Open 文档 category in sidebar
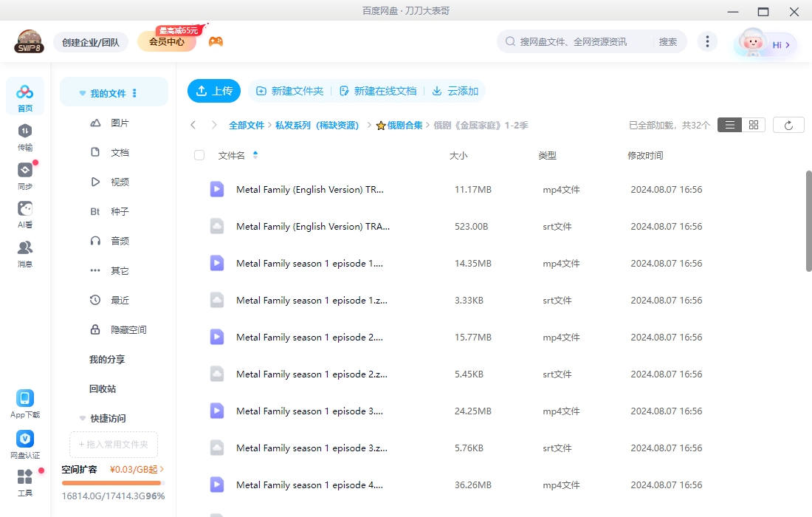Screen dimensions: 812x517 114,152
